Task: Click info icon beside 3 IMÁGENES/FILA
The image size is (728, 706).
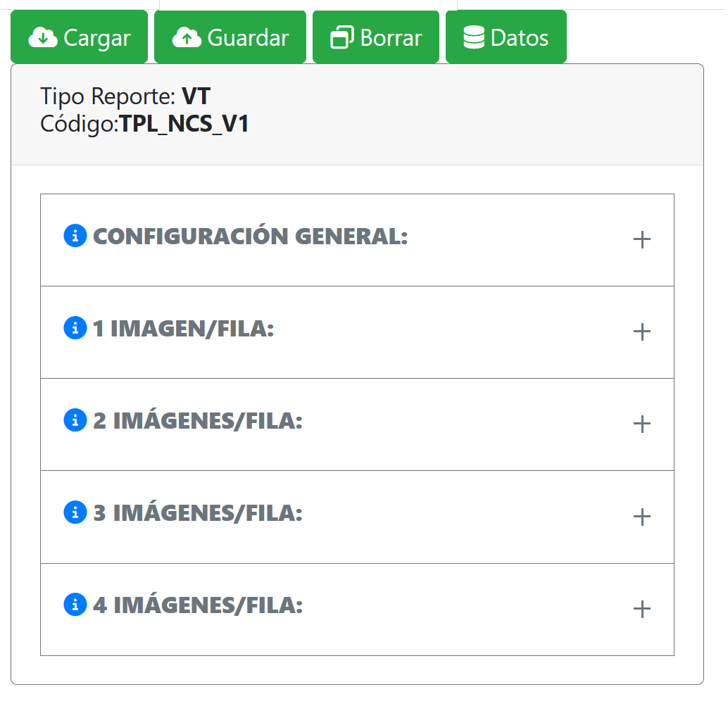Action: point(75,512)
